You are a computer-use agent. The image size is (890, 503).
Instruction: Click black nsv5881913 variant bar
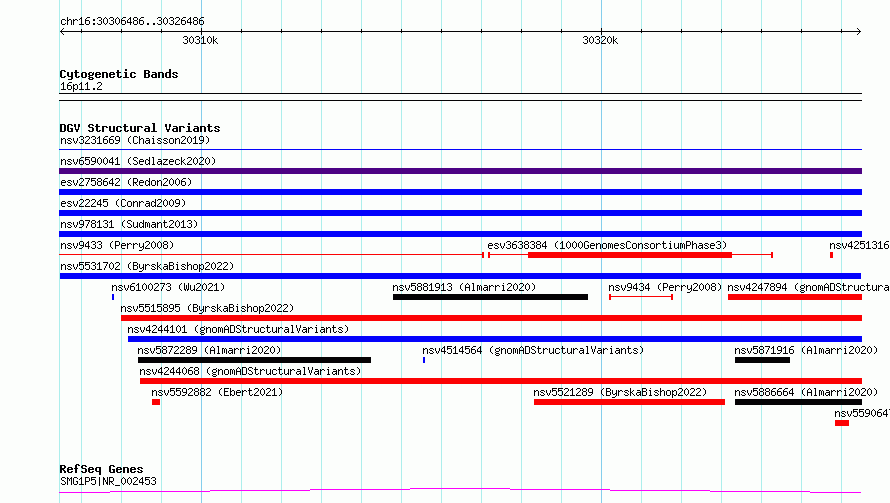[x=490, y=297]
